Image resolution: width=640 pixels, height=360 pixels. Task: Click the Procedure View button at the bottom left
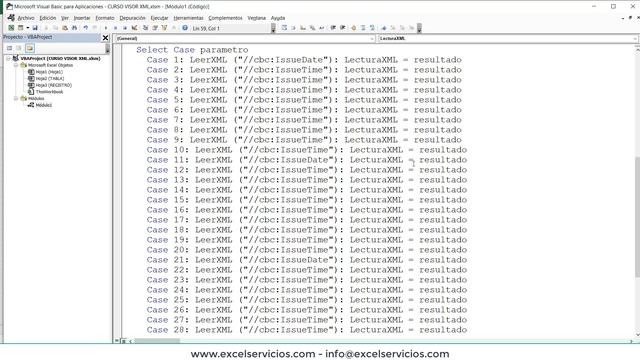(x=117, y=341)
